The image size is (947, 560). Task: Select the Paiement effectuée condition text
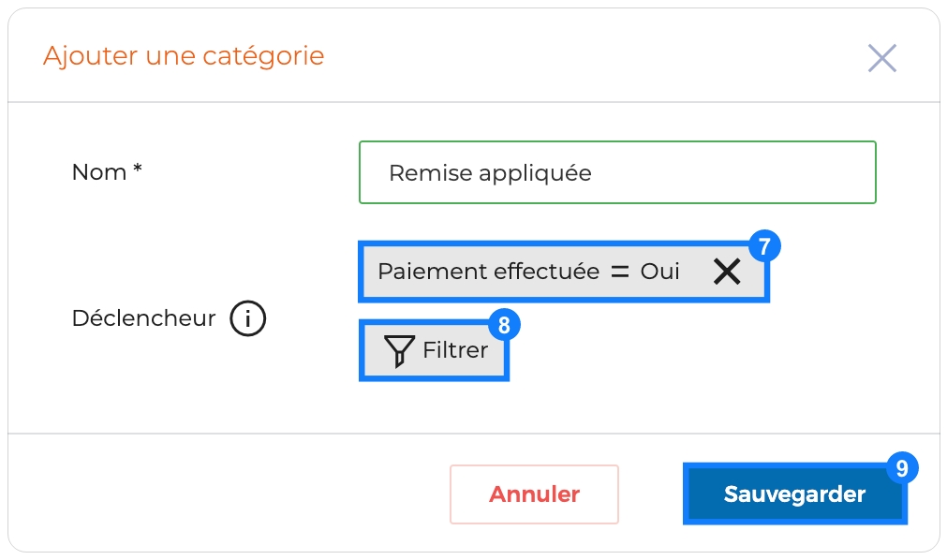tap(488, 272)
